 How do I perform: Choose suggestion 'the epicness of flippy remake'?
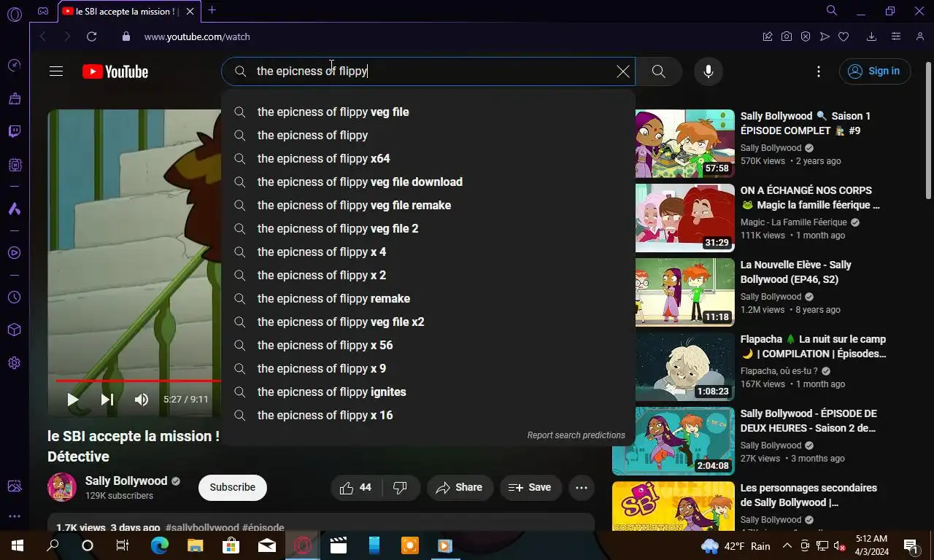point(428,299)
